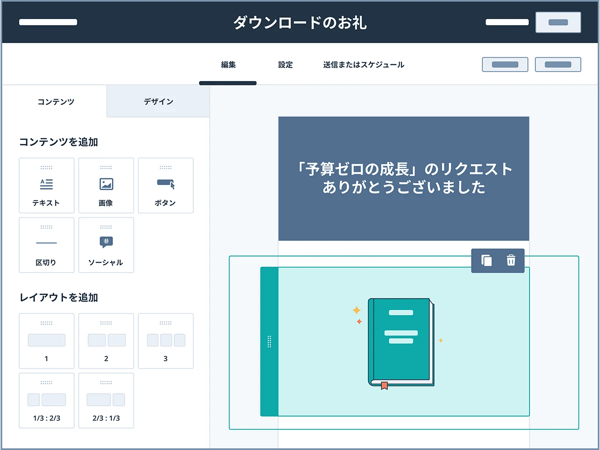Switch to the コンテンツ tab
Screen dimensions: 600x450
pyautogui.click(x=54, y=102)
